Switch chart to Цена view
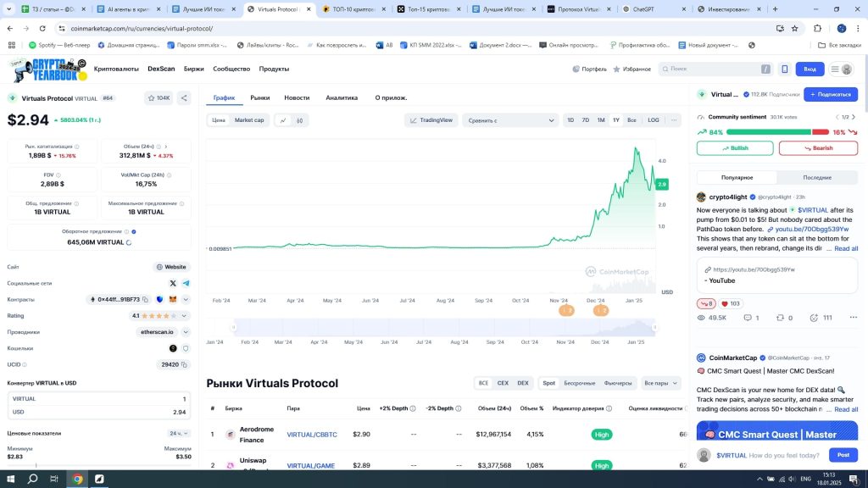This screenshot has height=488, width=868. [x=219, y=120]
